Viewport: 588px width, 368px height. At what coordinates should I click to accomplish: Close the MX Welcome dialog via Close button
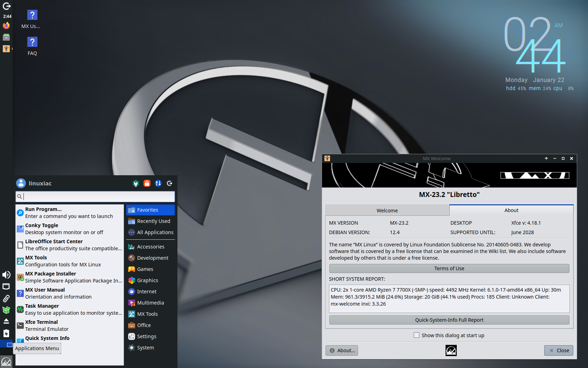click(x=559, y=350)
